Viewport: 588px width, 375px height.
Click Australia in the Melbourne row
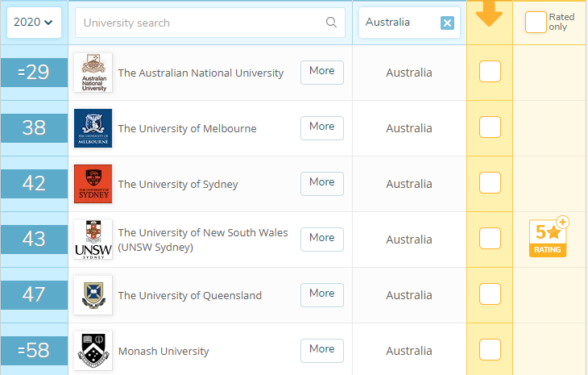tap(409, 128)
